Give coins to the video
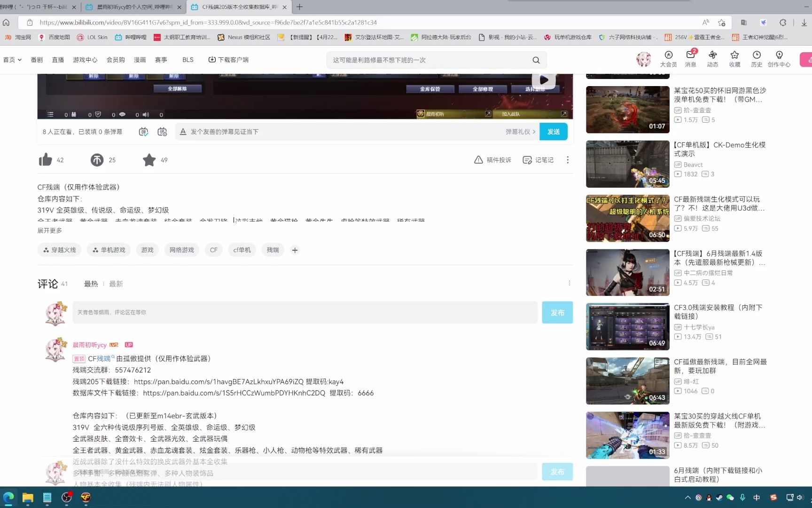 coord(97,160)
